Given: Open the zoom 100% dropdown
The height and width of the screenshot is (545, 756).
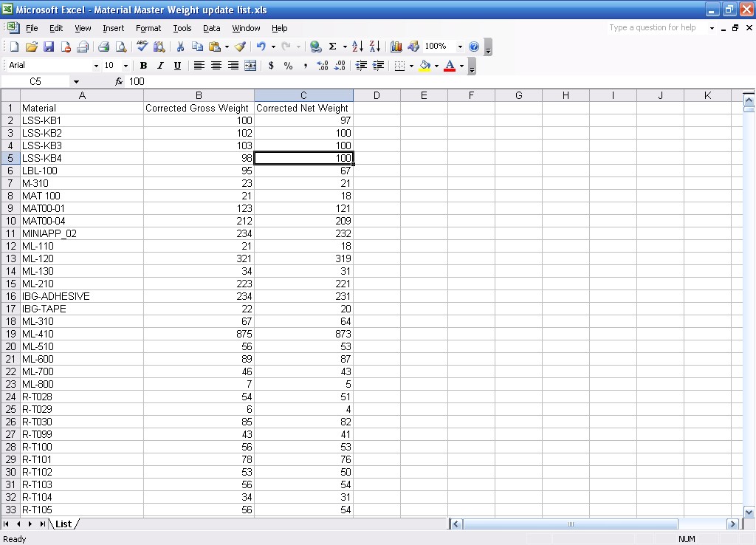Looking at the screenshot, I should click(x=460, y=47).
